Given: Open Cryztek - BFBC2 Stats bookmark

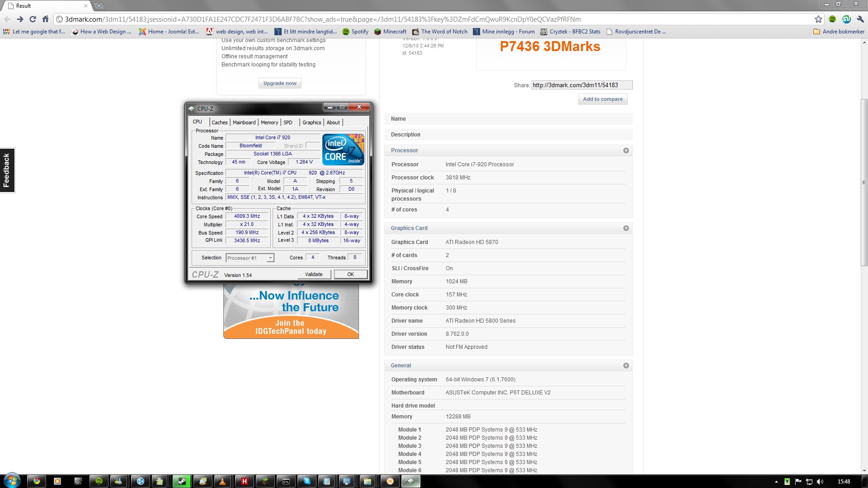Looking at the screenshot, I should [x=570, y=32].
